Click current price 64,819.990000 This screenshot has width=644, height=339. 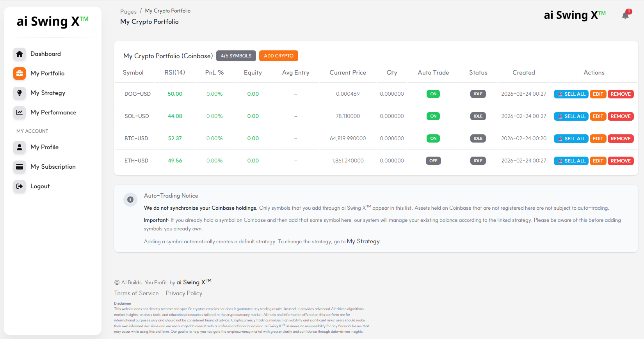click(348, 139)
